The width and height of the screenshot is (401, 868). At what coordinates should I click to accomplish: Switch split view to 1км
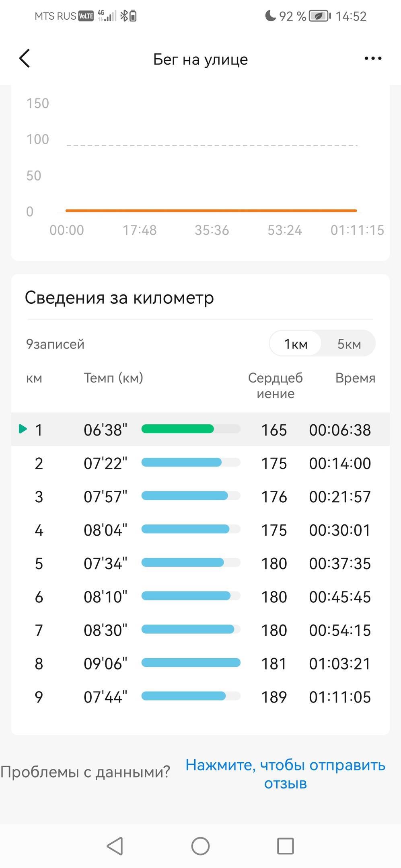(x=296, y=344)
